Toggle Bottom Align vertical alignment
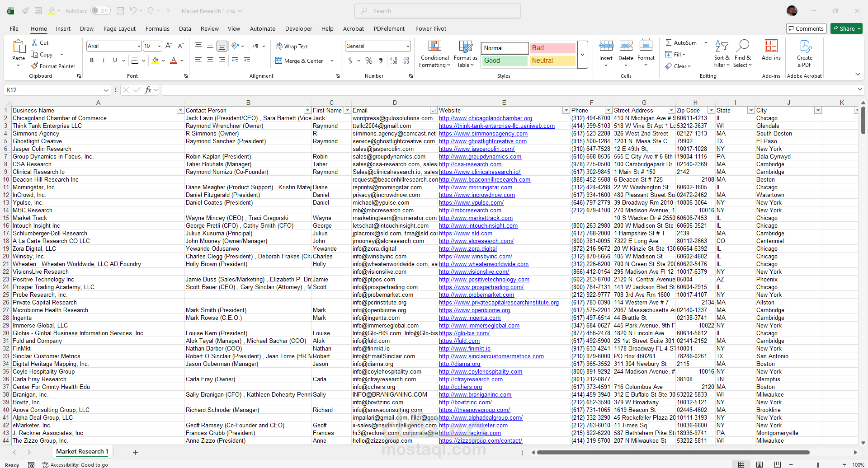Image resolution: width=868 pixels, height=468 pixels. pos(222,46)
